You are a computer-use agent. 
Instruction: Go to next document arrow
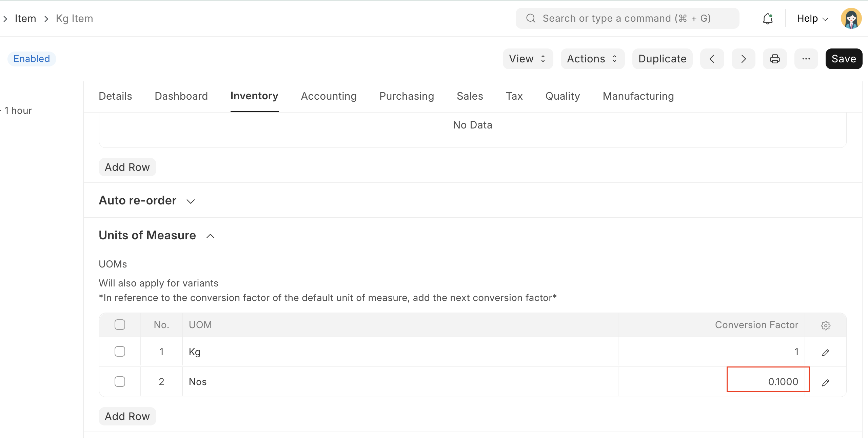743,59
